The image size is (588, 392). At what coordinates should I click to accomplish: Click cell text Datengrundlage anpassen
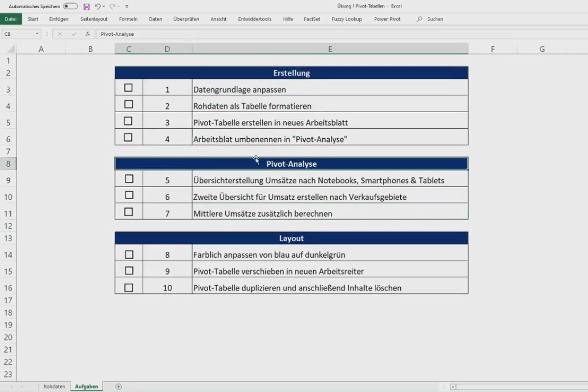coord(240,90)
